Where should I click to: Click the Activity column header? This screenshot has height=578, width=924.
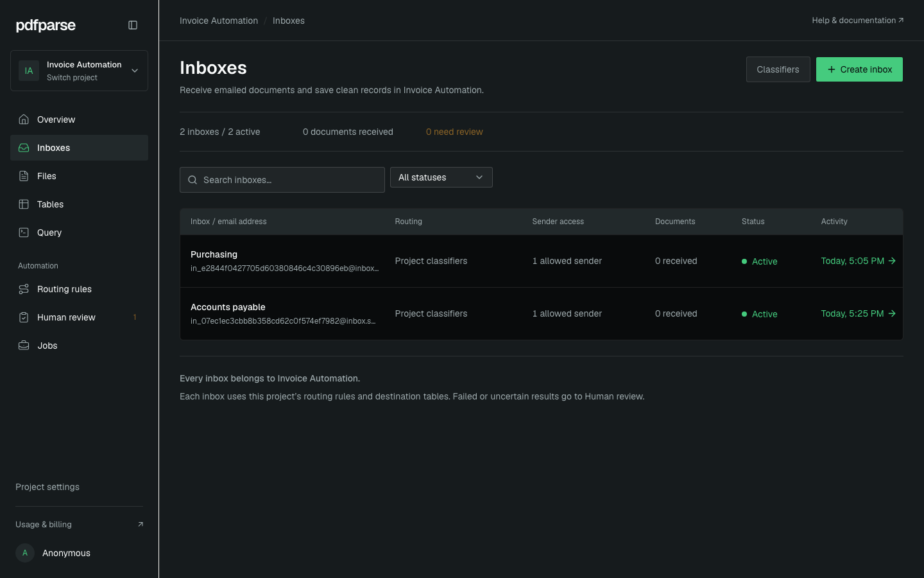(834, 222)
